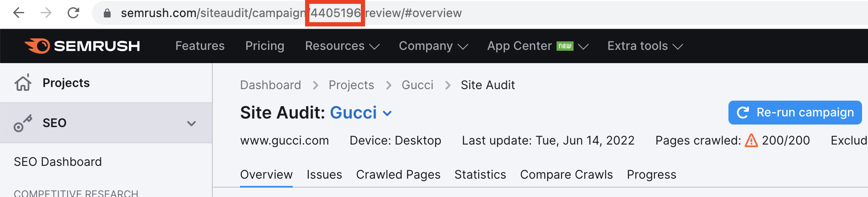Viewport: 868px width, 197px height.
Task: Click the browser back arrow
Action: (x=19, y=13)
